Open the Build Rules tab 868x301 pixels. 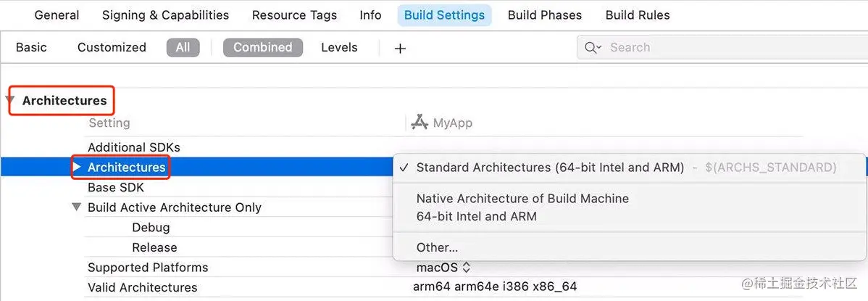click(x=638, y=15)
